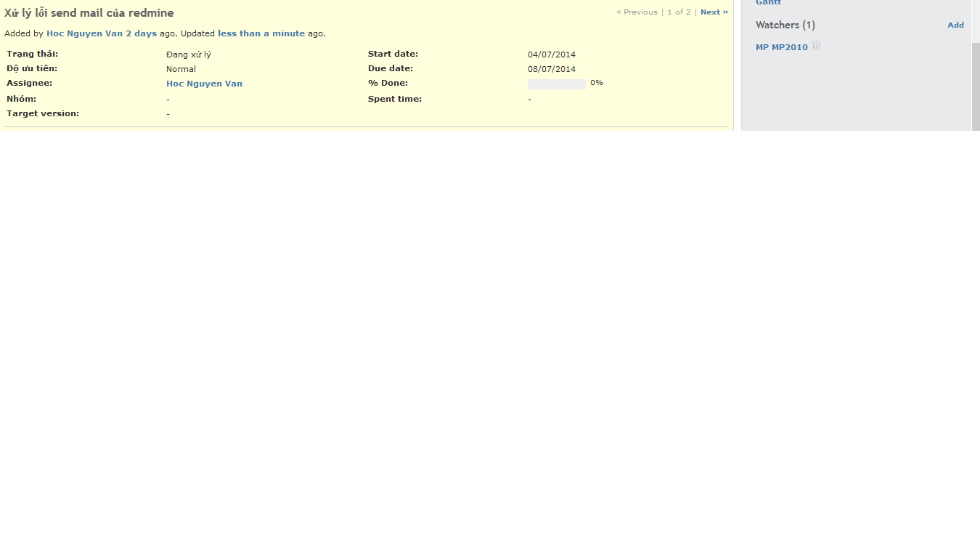Open 'less than a minute' update link
The height and width of the screenshot is (550, 980).
[261, 33]
